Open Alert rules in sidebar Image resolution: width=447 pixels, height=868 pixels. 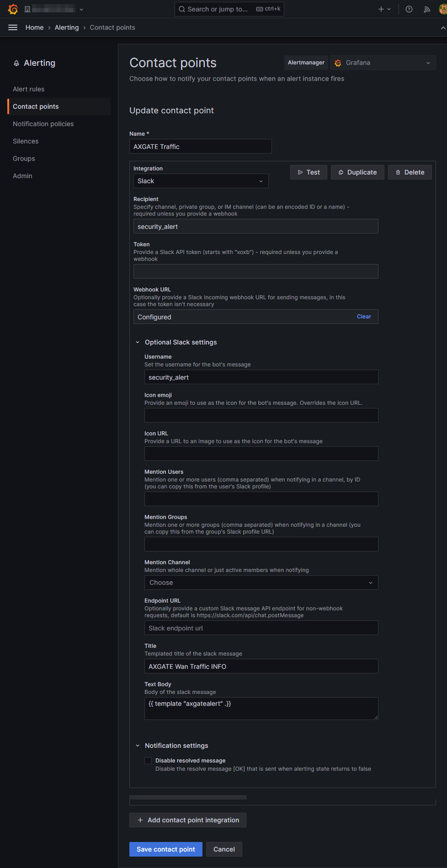click(29, 89)
